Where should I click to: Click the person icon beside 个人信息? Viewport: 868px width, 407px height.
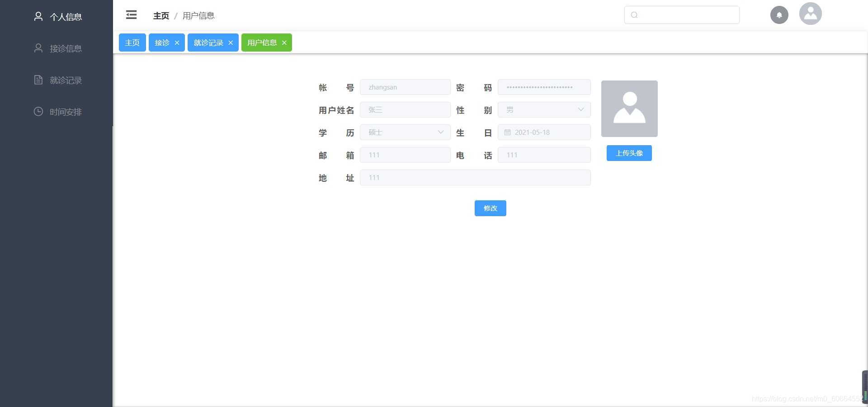[x=38, y=16]
